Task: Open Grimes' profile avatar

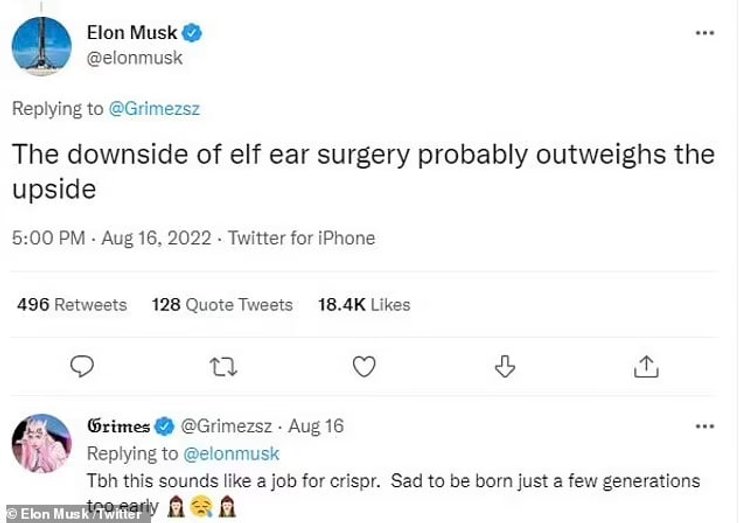Action: (x=42, y=443)
